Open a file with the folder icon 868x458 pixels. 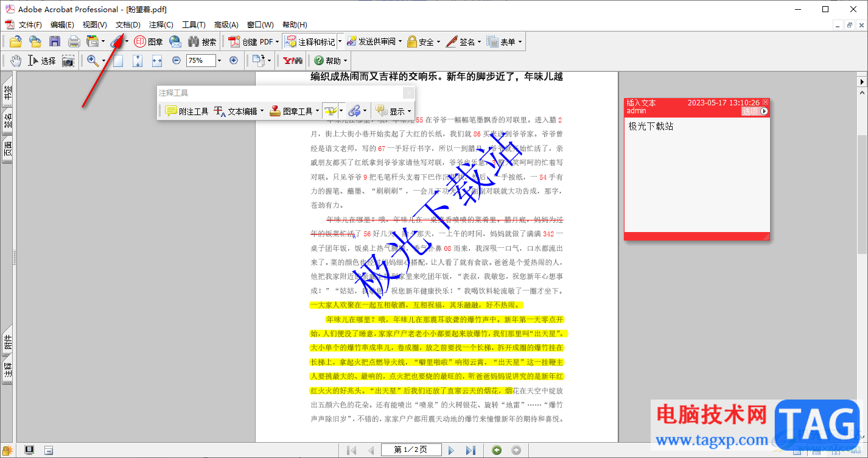15,42
